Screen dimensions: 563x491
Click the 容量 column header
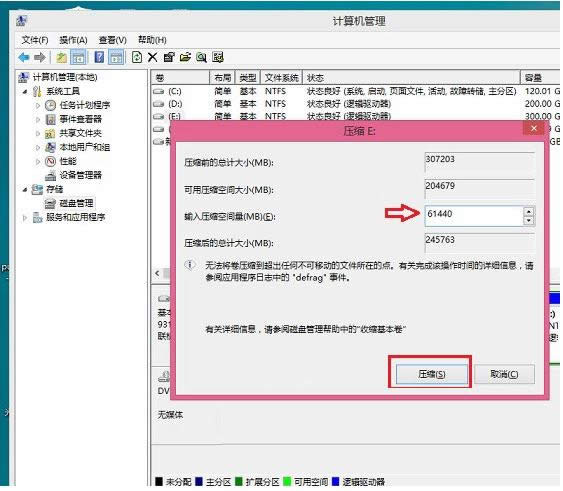[540, 78]
